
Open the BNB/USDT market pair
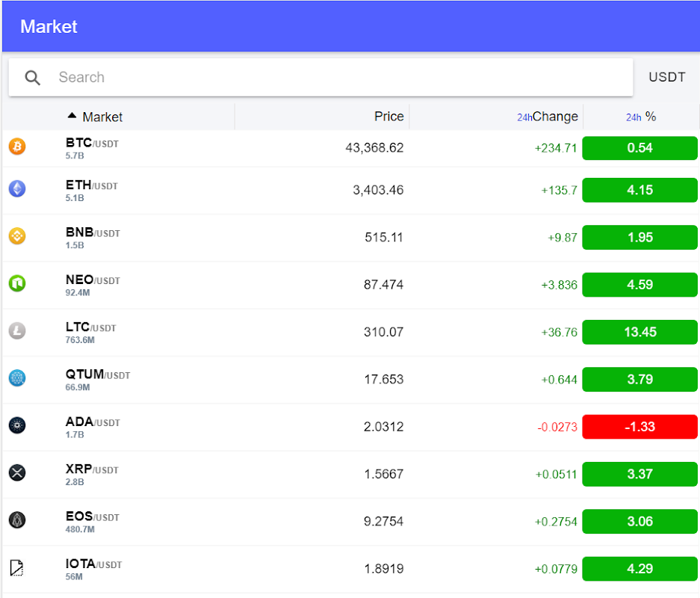point(93,232)
